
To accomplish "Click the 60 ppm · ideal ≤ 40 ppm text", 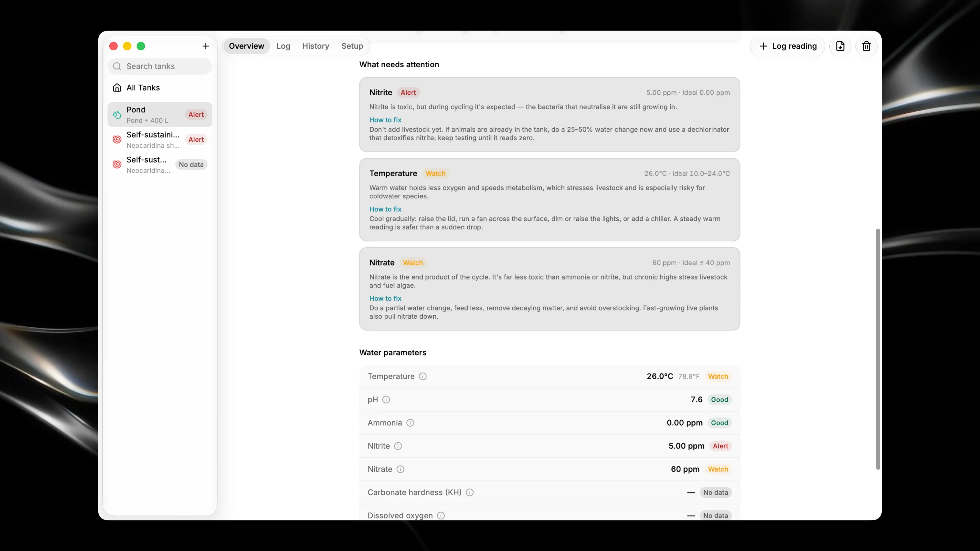I will pos(691,263).
